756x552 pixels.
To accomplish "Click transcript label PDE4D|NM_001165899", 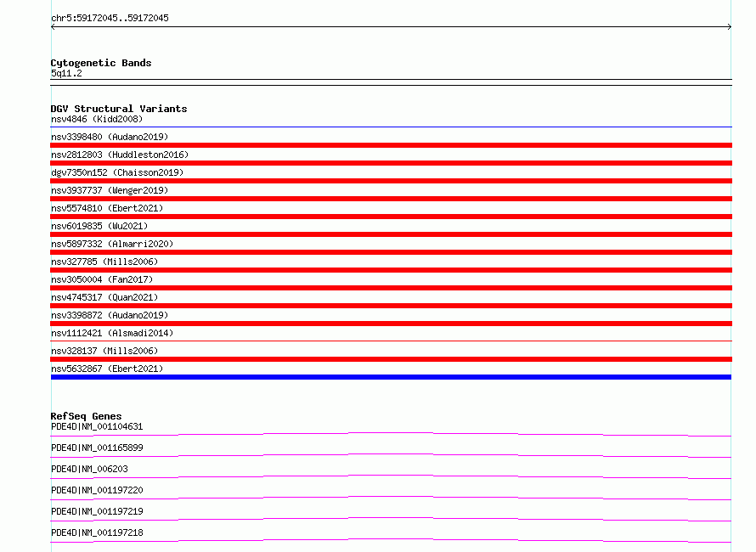I will (97, 448).
